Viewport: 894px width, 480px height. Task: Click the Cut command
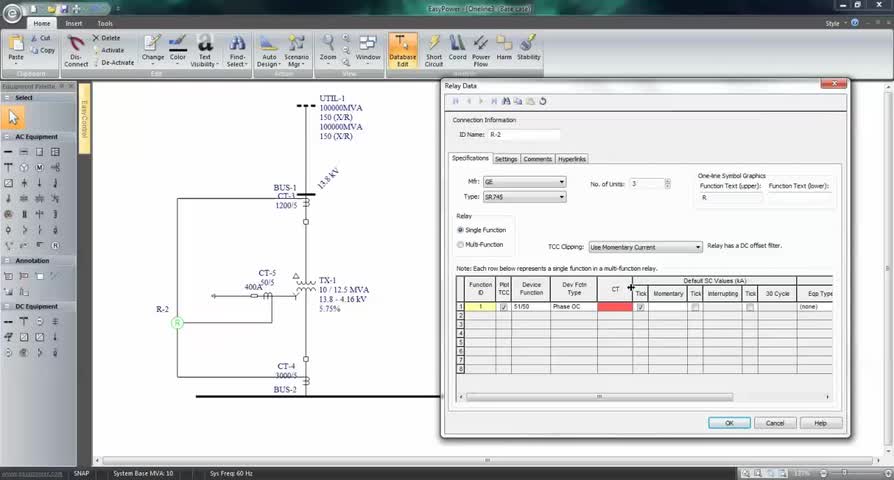coord(41,38)
